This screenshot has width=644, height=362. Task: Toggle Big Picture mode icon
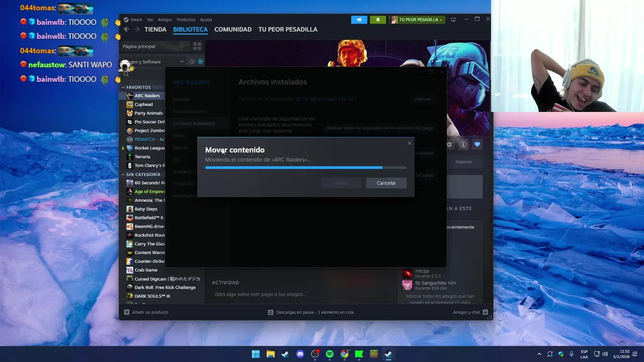tap(453, 20)
